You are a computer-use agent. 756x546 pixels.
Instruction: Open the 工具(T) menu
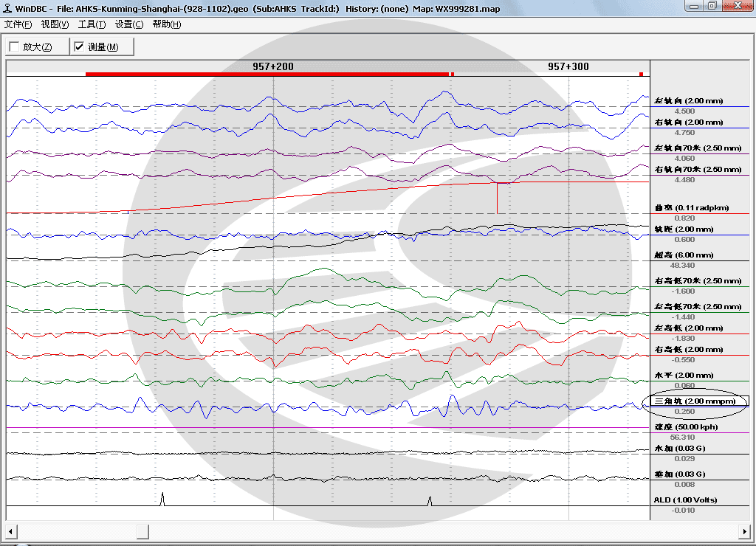click(x=92, y=24)
